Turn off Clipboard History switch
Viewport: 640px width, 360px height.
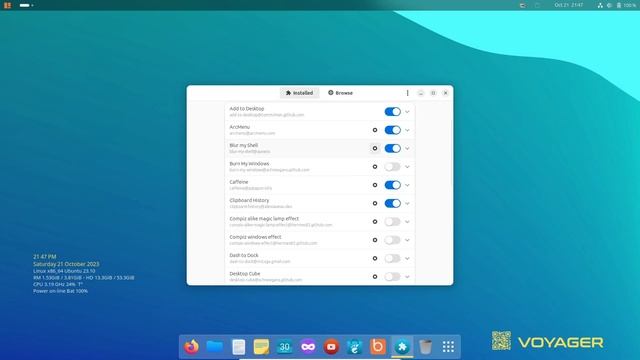[392, 204]
